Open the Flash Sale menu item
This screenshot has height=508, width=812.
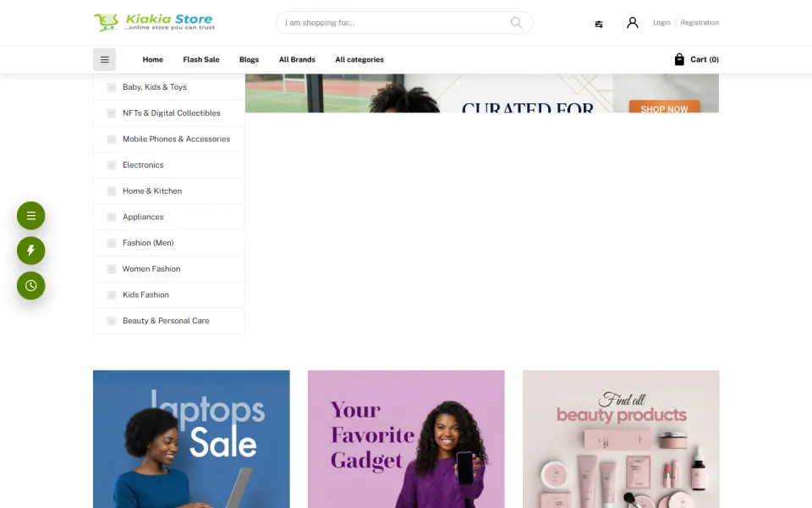(x=201, y=59)
